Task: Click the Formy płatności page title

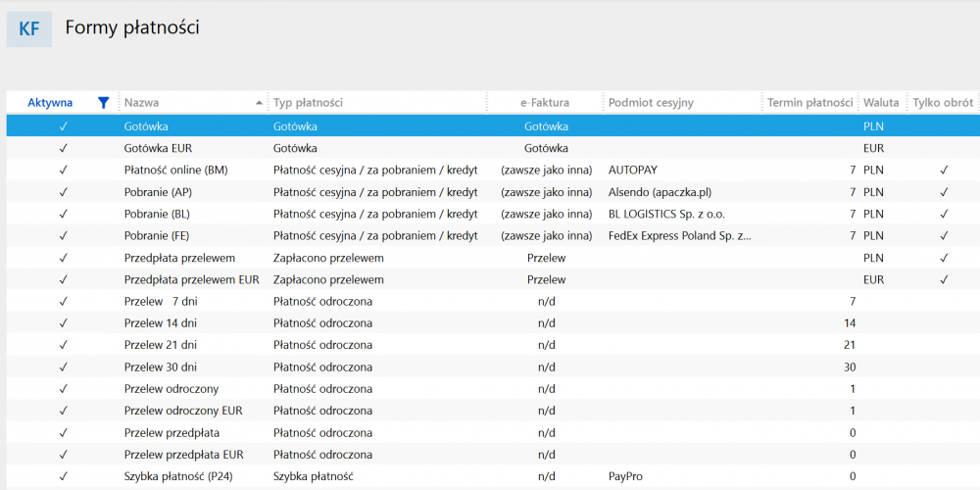Action: [132, 28]
